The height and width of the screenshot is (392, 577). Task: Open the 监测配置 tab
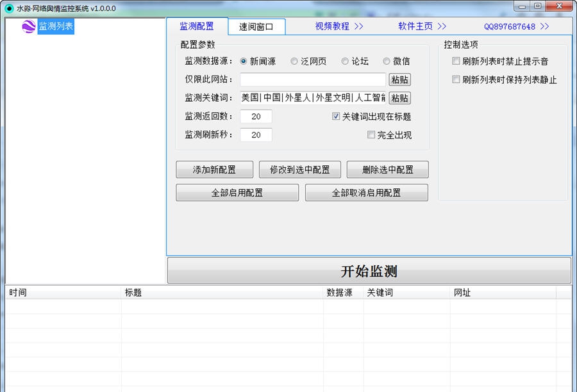coord(197,26)
